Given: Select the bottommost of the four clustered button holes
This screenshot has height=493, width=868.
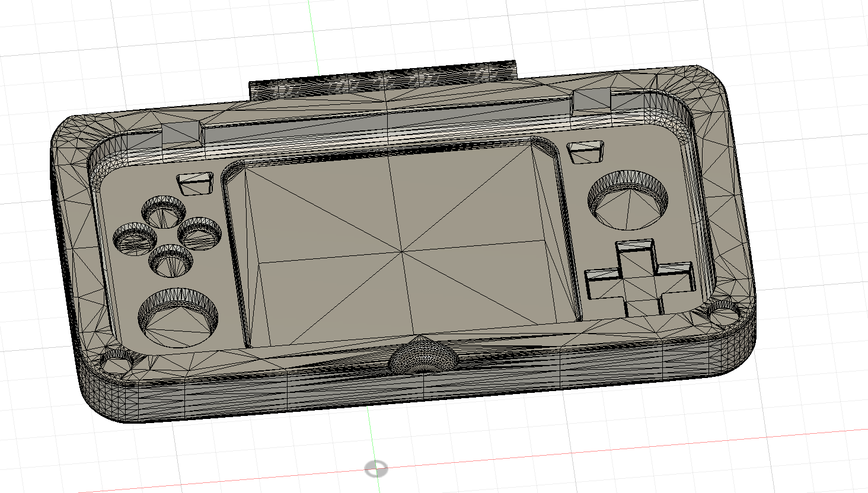Looking at the screenshot, I should pyautogui.click(x=171, y=260).
